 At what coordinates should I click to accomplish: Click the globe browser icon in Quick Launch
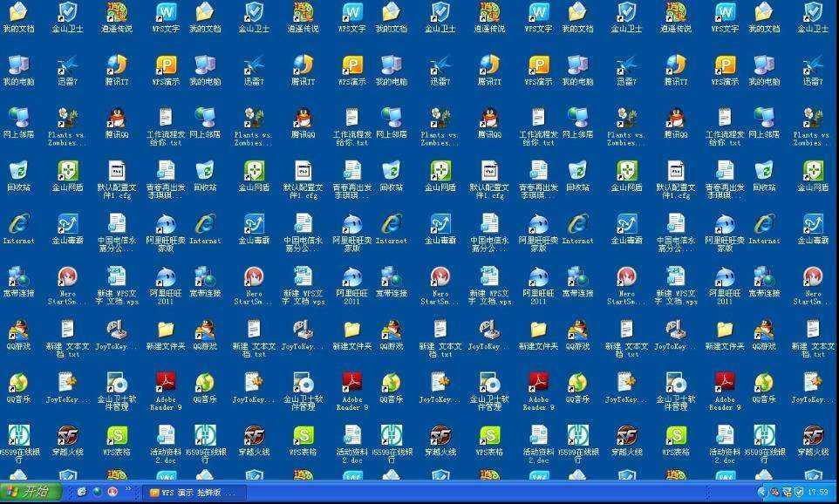click(x=97, y=493)
